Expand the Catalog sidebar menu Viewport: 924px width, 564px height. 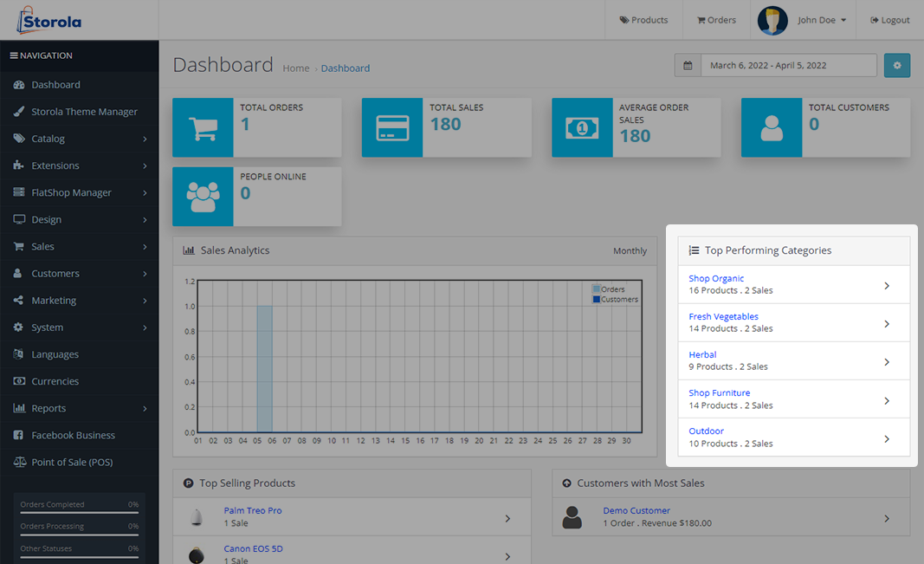tap(80, 139)
